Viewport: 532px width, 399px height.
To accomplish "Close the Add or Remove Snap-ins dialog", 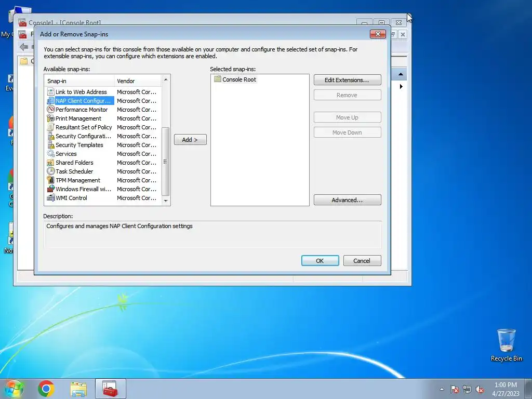I will [x=378, y=34].
